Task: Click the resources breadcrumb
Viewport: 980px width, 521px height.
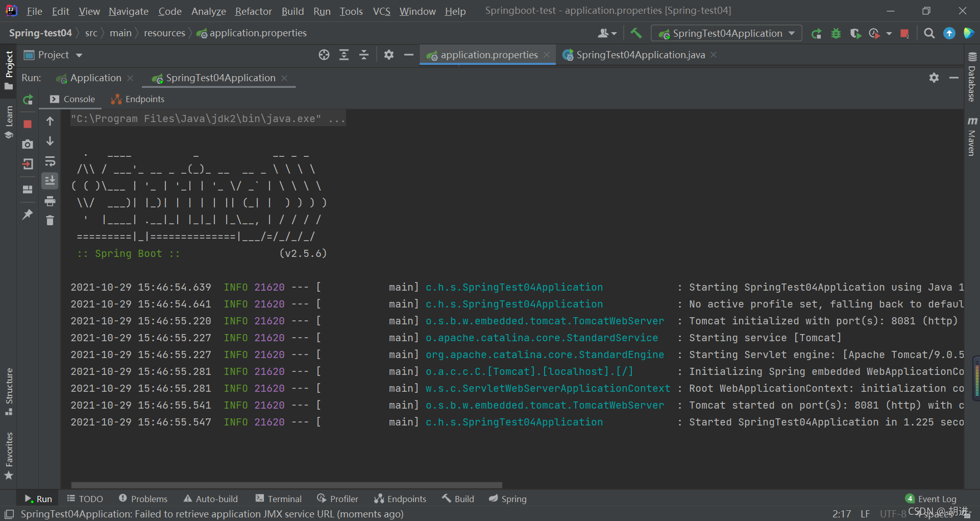Action: (164, 33)
